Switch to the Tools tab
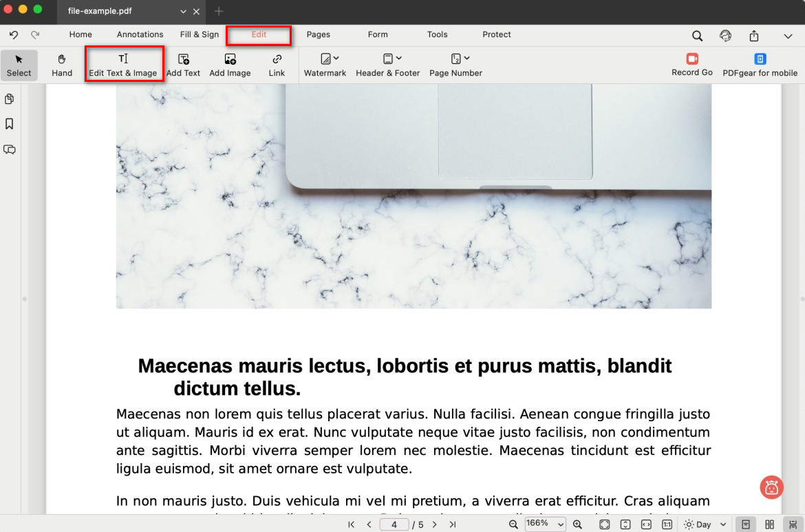 point(438,34)
